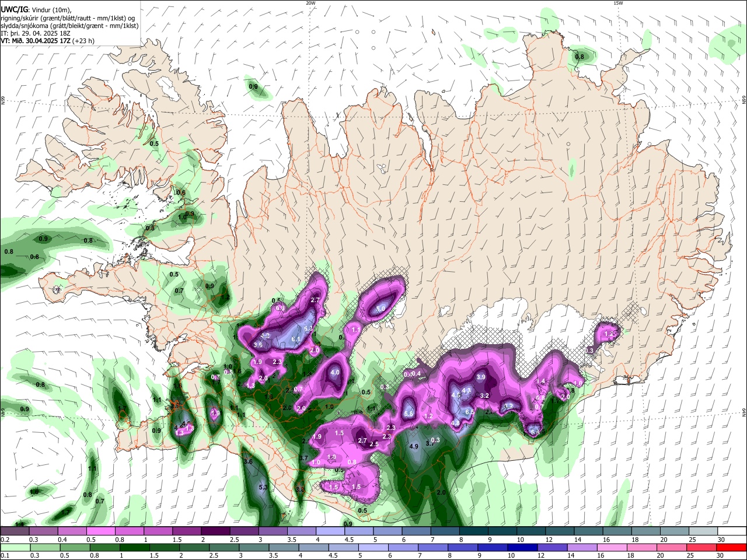Select the "slydda/snjókoma" legend description line
This screenshot has height=560, width=747.
(69, 26)
